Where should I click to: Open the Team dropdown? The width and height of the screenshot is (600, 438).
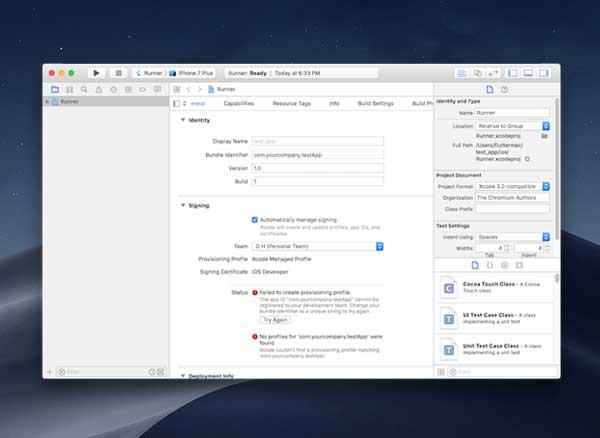click(x=317, y=246)
